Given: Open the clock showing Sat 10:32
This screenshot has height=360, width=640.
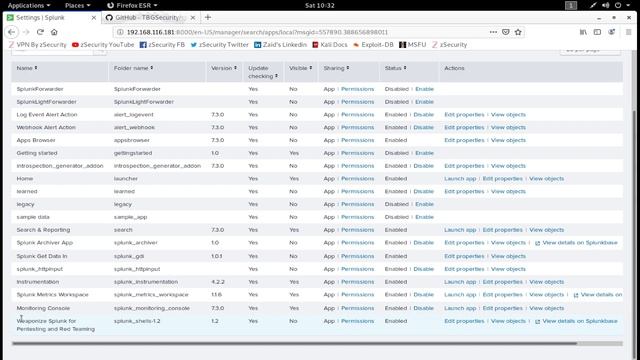Looking at the screenshot, I should 320,5.
